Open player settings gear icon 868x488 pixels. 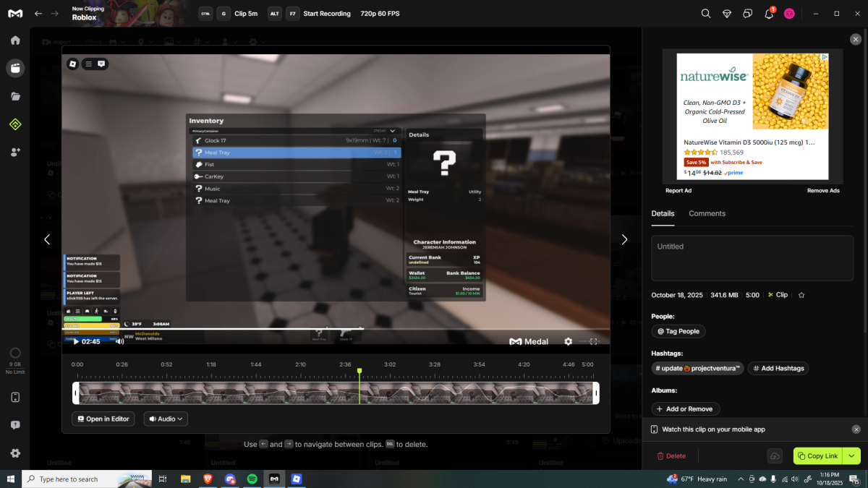[569, 341]
